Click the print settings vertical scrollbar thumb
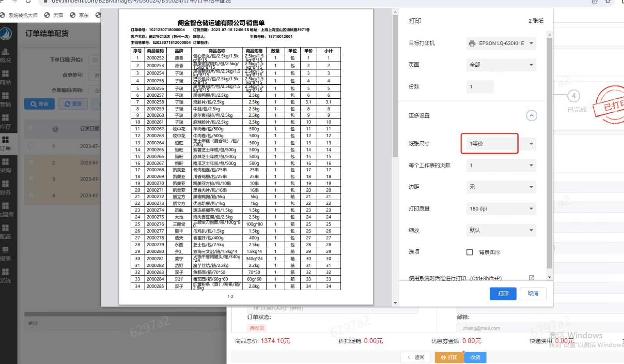The width and height of the screenshot is (624, 364). click(549, 153)
